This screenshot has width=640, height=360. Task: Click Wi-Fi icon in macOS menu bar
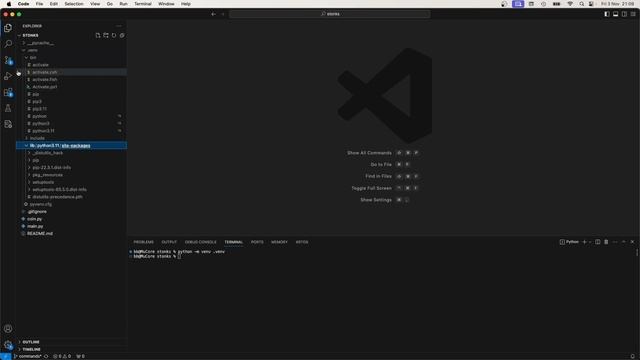570,4
